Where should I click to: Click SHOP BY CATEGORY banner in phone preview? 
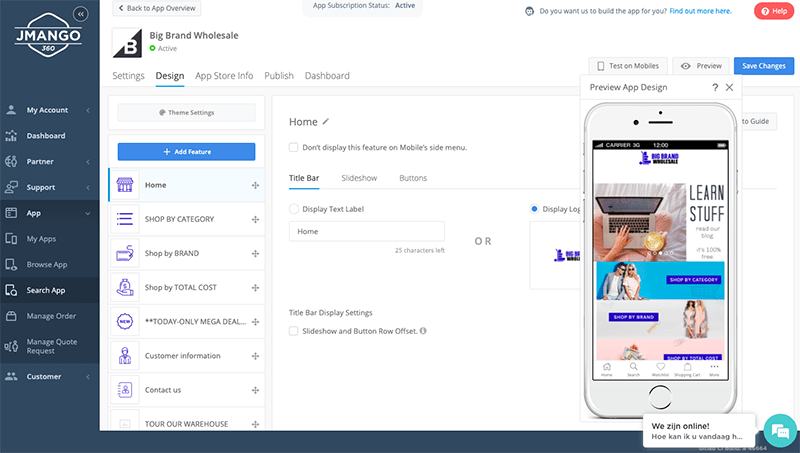tap(660, 281)
